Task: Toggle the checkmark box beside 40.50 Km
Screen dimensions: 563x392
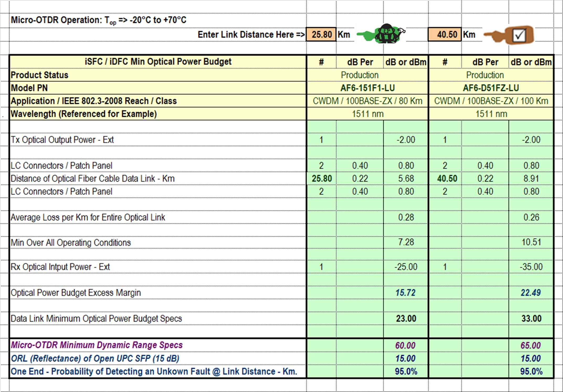Action: pyautogui.click(x=519, y=35)
